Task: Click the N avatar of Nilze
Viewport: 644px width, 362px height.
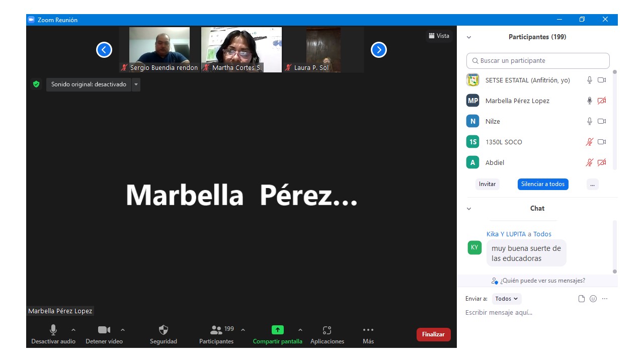Action: pos(472,121)
